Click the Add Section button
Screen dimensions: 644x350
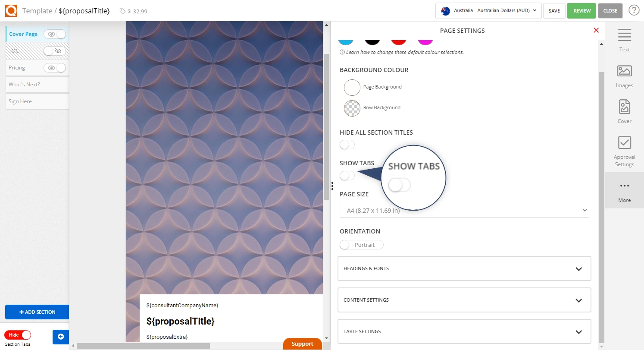point(37,312)
